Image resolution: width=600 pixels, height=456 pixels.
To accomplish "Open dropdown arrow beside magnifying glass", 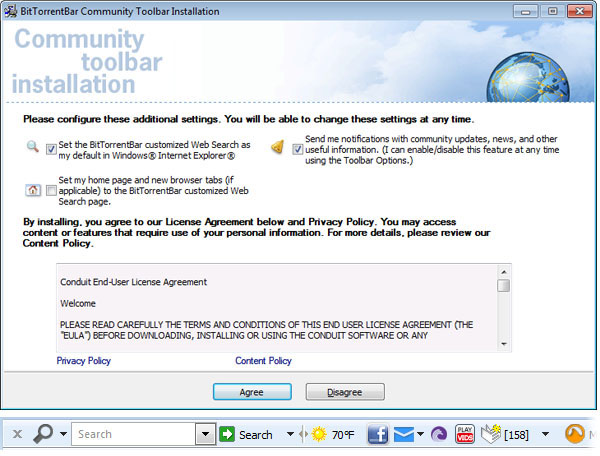I will pos(64,434).
